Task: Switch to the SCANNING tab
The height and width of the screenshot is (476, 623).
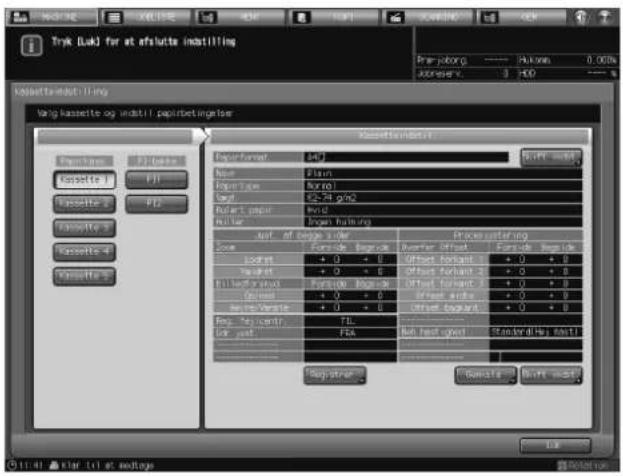Action: [x=428, y=17]
